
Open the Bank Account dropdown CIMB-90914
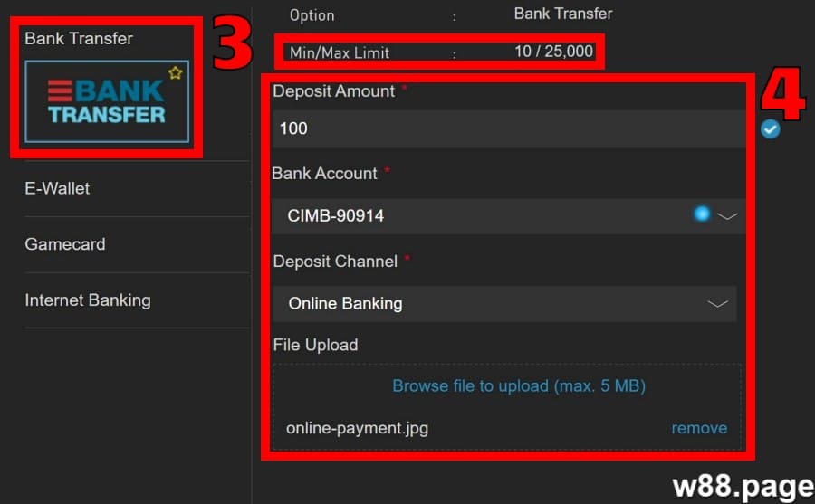508,215
